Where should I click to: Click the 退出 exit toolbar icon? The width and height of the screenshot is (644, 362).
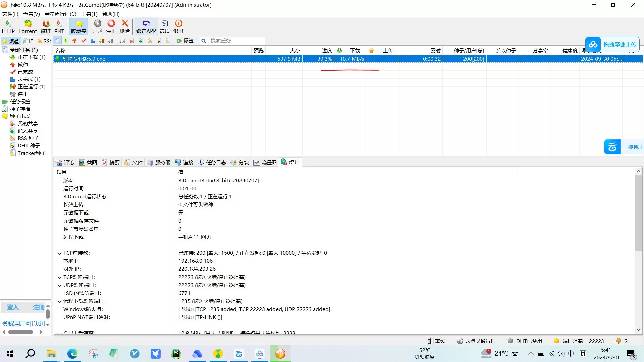click(x=178, y=26)
